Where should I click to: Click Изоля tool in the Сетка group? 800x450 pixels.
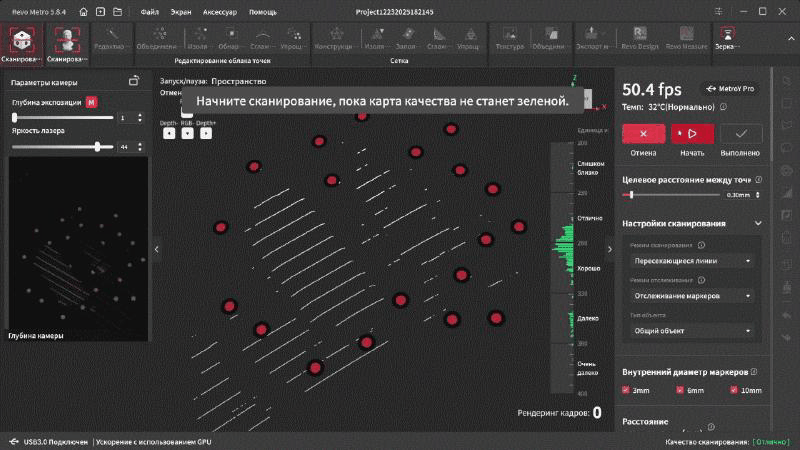click(x=377, y=39)
